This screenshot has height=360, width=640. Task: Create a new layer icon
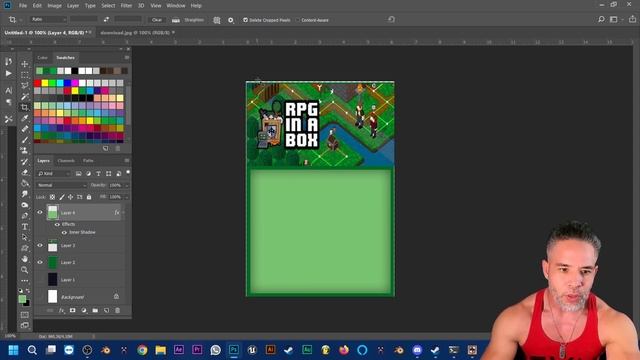tap(106, 311)
